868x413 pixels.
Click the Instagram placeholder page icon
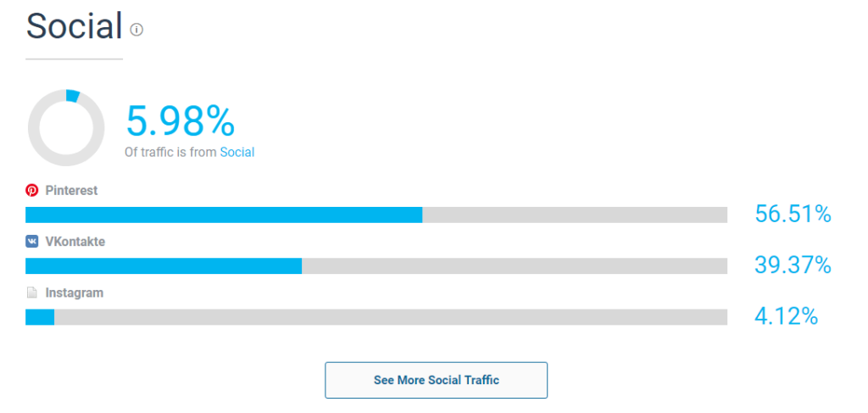coord(32,293)
